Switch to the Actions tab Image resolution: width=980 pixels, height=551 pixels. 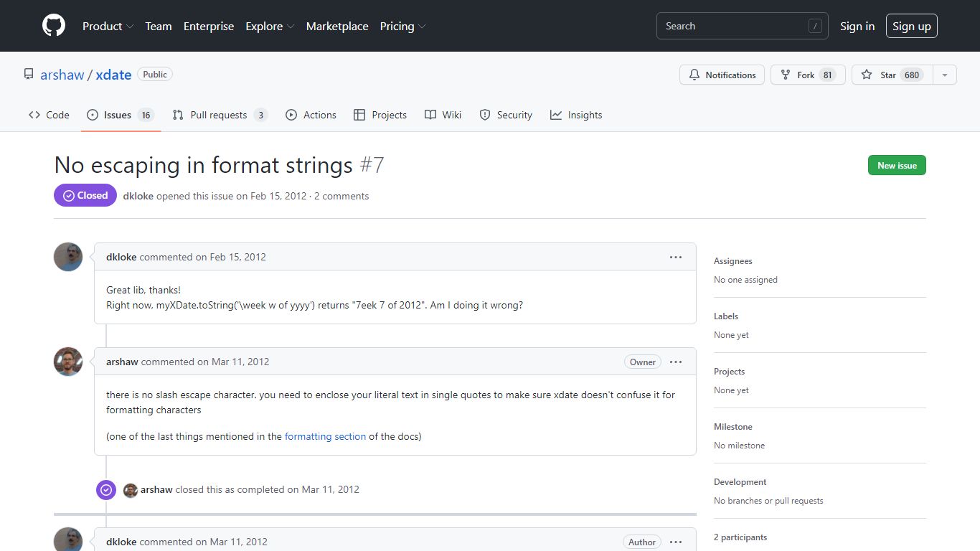(311, 115)
